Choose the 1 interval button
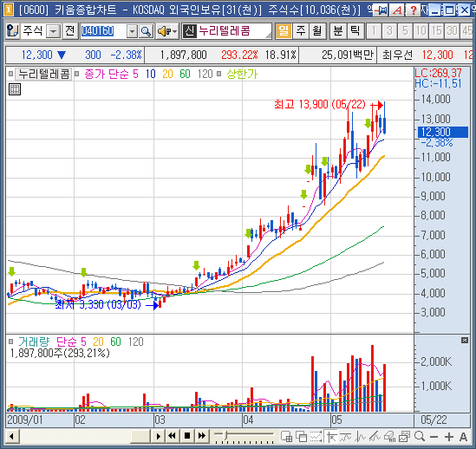 click(x=375, y=31)
